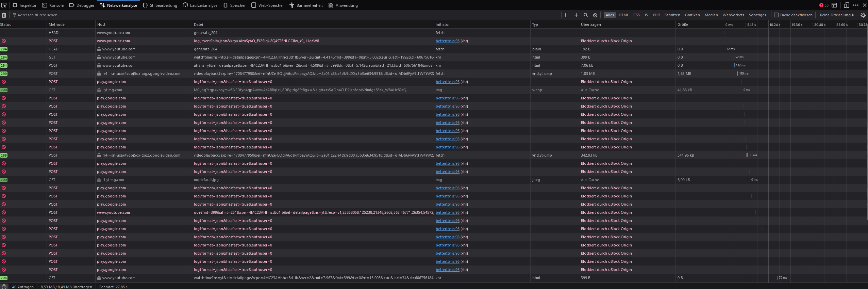Pause network request recording
Screen dimensions: 868x289
(567, 15)
